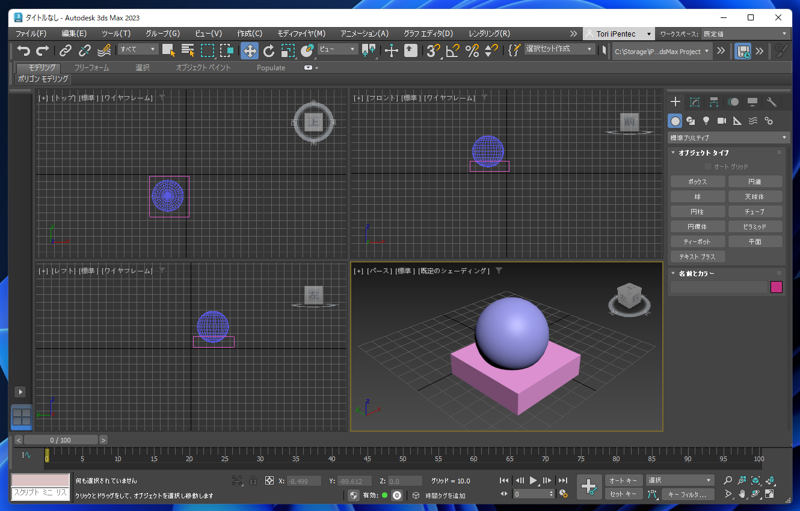800x511 pixels.
Task: Click the キー フィルタ button
Action: [x=690, y=494]
